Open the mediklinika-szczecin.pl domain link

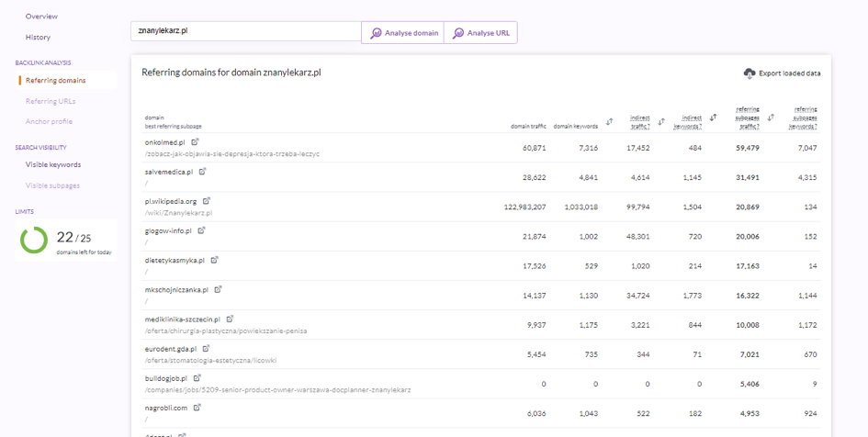183,319
